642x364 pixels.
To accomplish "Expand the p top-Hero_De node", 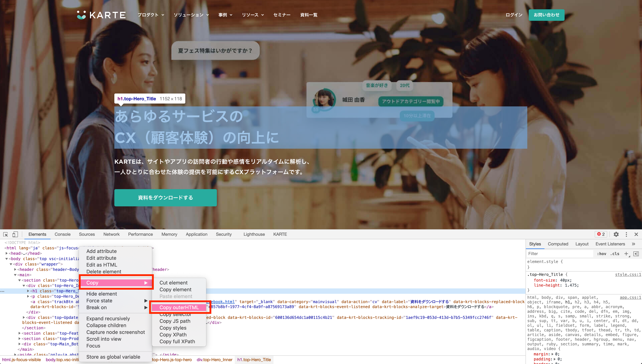I will [28, 296].
